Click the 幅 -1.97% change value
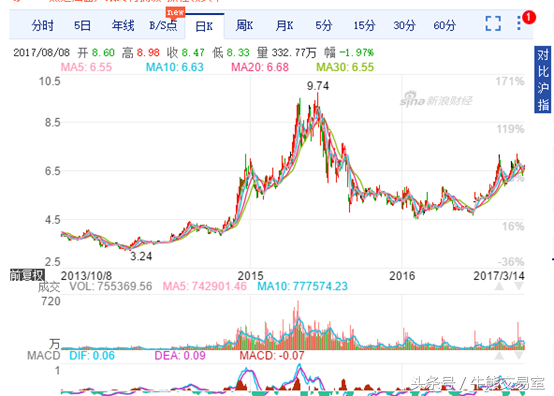 (x=349, y=53)
